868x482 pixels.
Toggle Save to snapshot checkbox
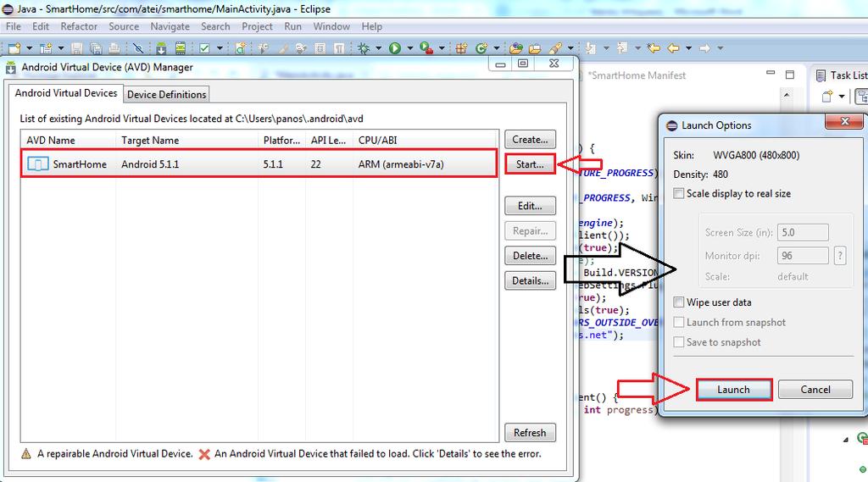(679, 342)
